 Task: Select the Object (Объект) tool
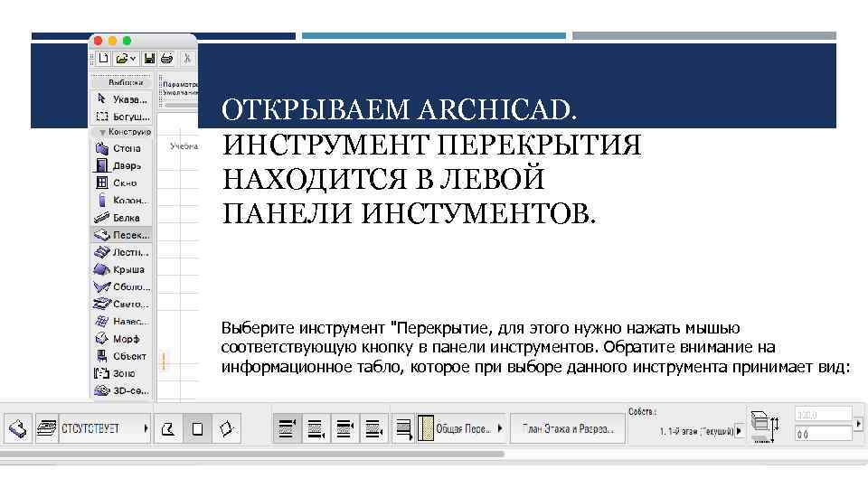pyautogui.click(x=121, y=356)
